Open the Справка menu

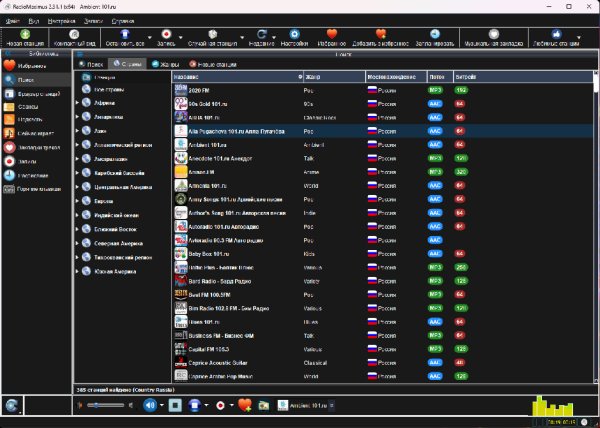coord(122,21)
